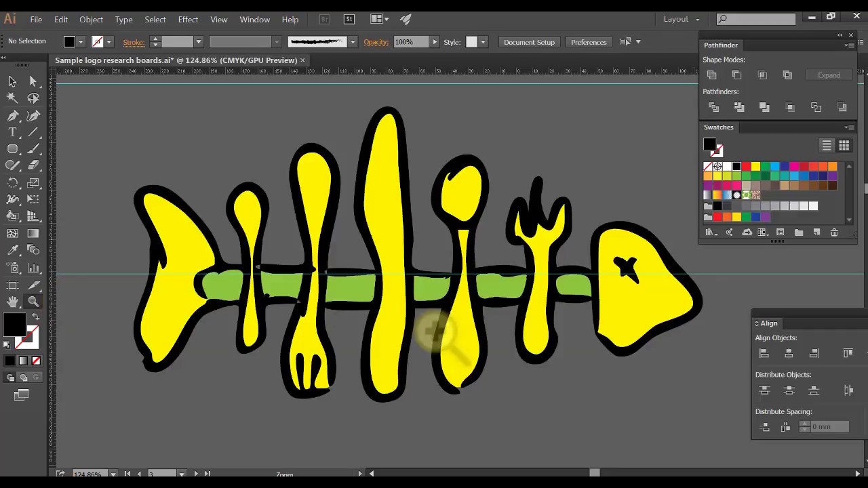Select the Sample logo research boards.ai tab

coord(180,60)
